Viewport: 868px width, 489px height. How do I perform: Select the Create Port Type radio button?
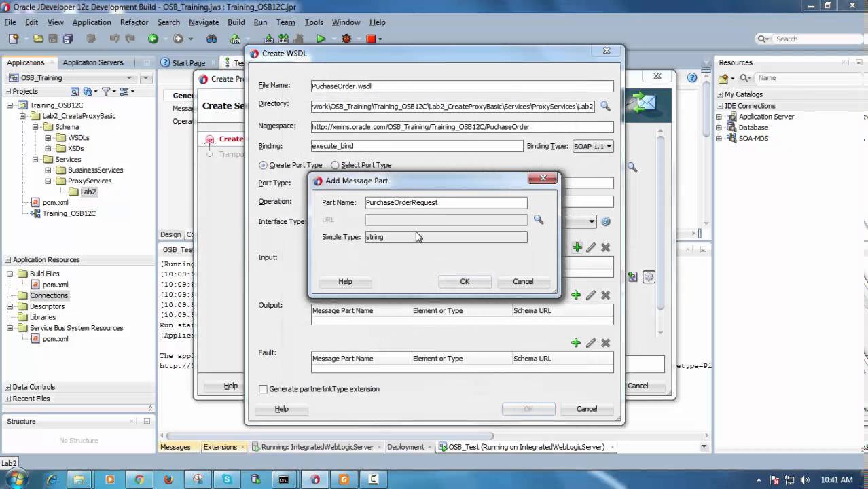click(x=263, y=165)
